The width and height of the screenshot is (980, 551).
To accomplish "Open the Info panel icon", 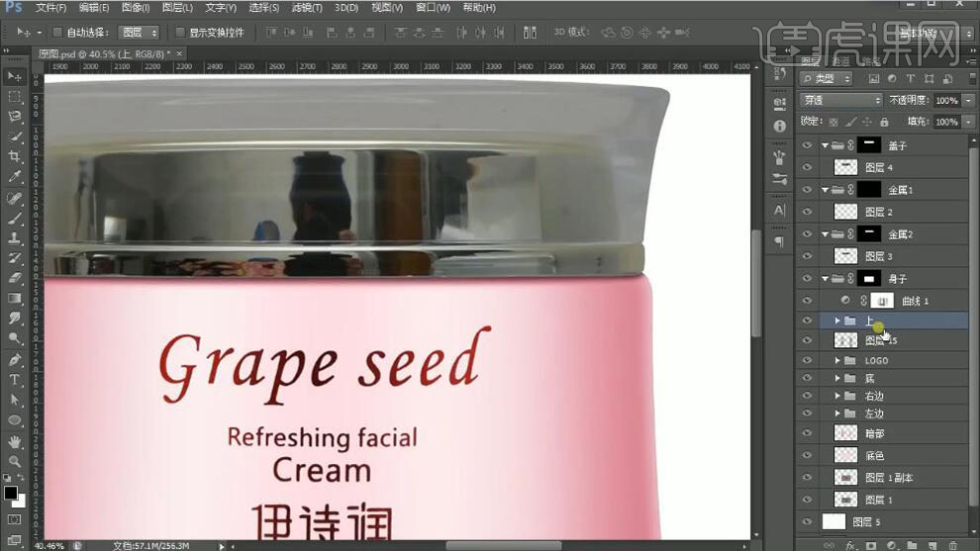I will 779,127.
